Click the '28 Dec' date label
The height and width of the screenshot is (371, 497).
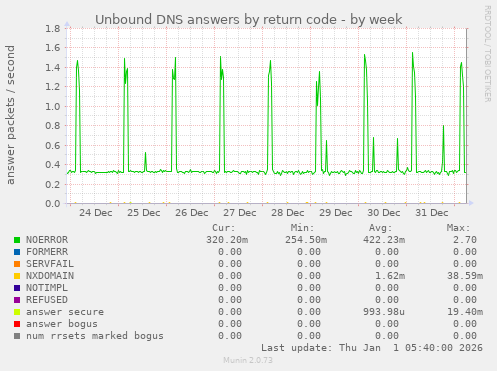click(x=288, y=213)
